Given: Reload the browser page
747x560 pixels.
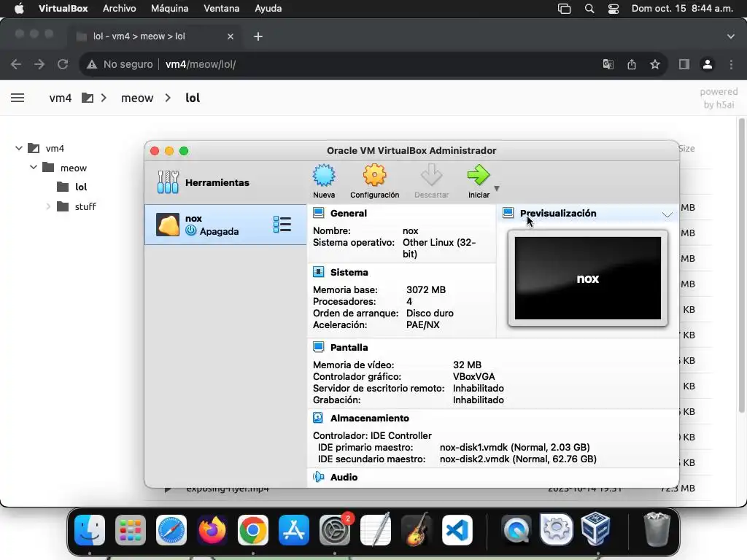Looking at the screenshot, I should pyautogui.click(x=63, y=64).
